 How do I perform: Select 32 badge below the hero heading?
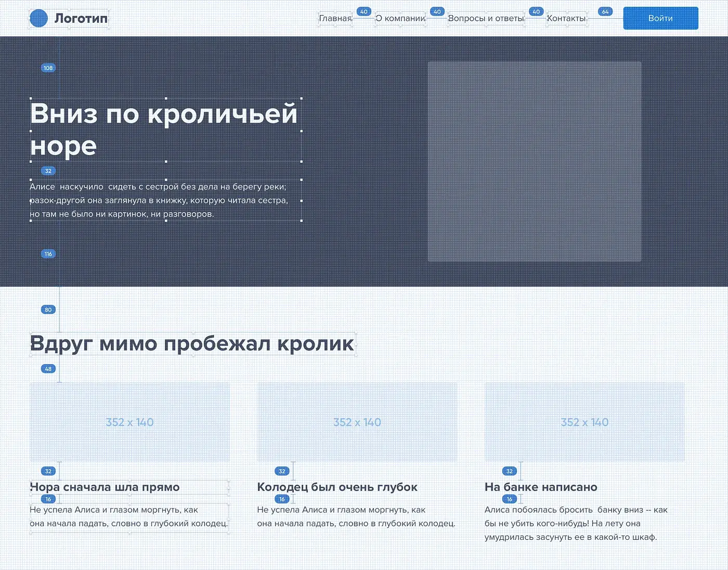click(48, 171)
